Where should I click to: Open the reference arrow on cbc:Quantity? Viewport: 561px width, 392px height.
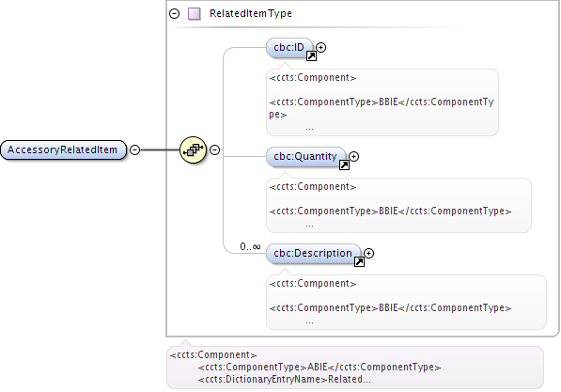[344, 165]
